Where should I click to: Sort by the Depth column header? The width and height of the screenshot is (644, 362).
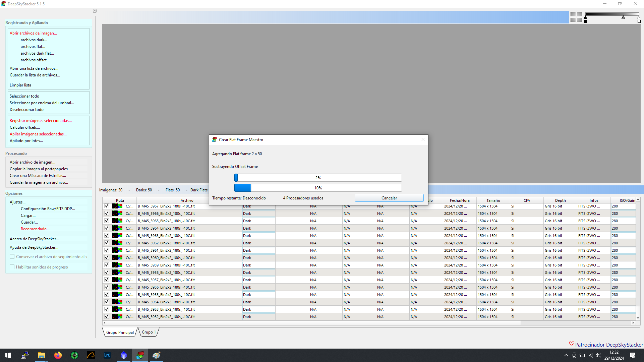click(x=560, y=200)
